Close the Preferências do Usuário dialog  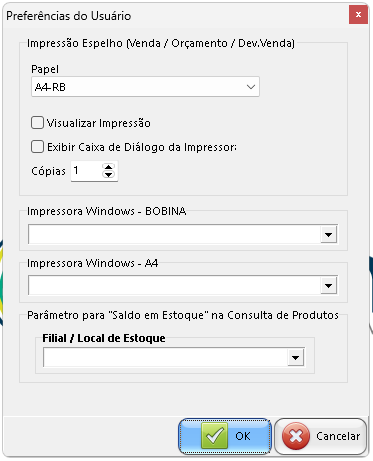[x=358, y=15]
